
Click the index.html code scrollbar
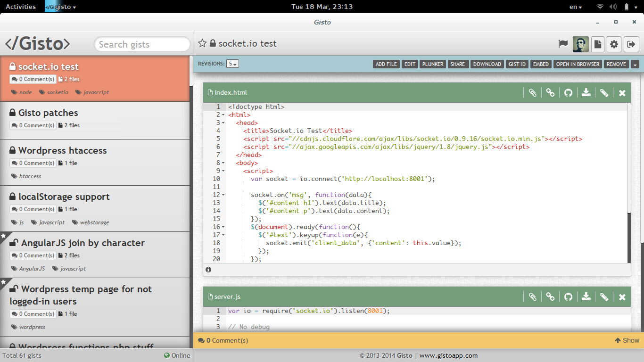(629, 158)
